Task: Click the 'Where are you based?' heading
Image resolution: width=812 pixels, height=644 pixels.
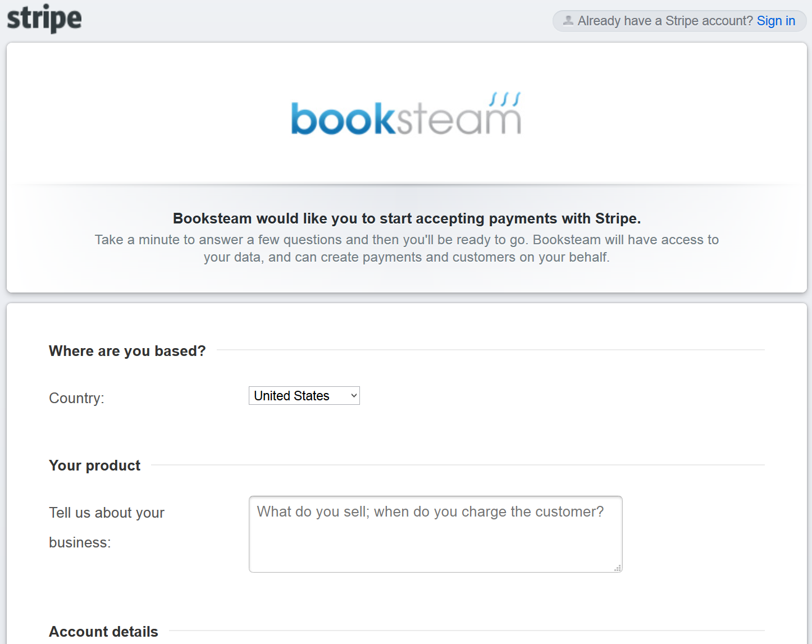Action: pyautogui.click(x=127, y=351)
